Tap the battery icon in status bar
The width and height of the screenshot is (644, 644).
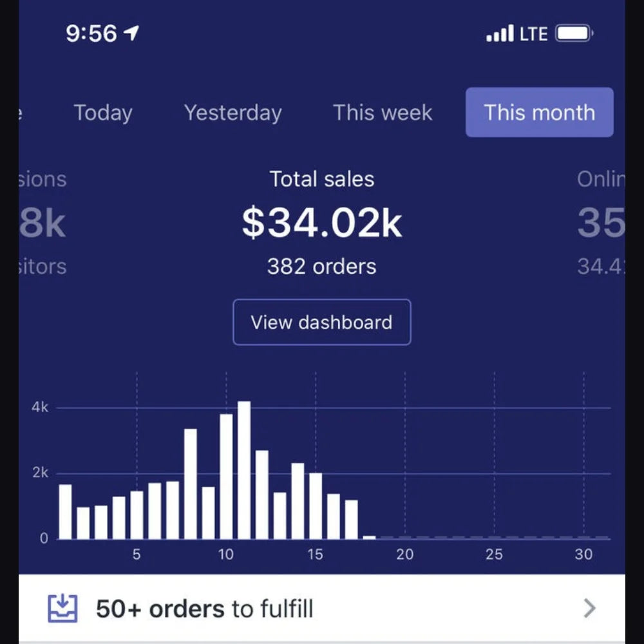(574, 33)
